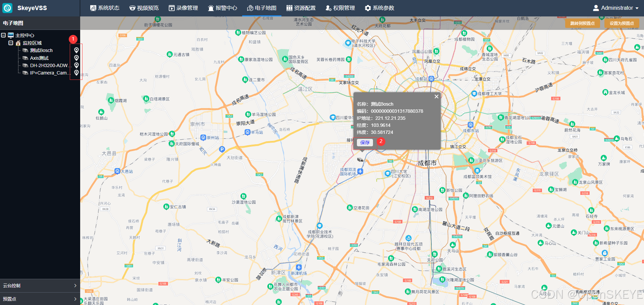Click the 成都理工大学 map icon
644x305 pixels.
[474, 94]
